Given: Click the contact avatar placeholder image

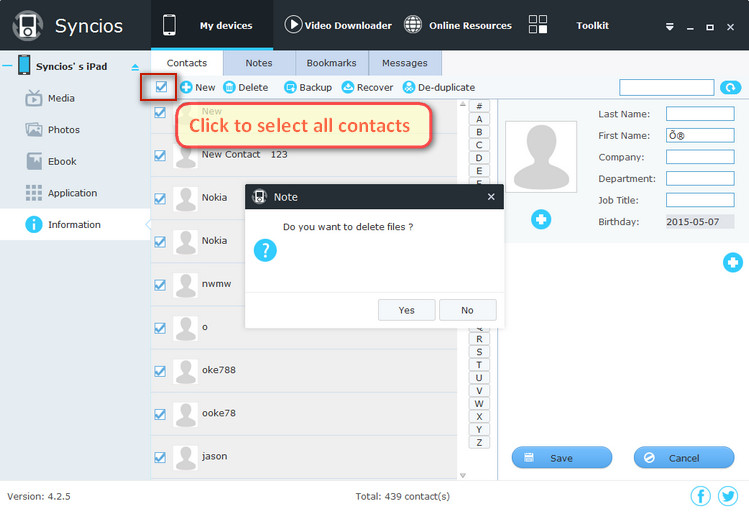Looking at the screenshot, I should coord(541,157).
